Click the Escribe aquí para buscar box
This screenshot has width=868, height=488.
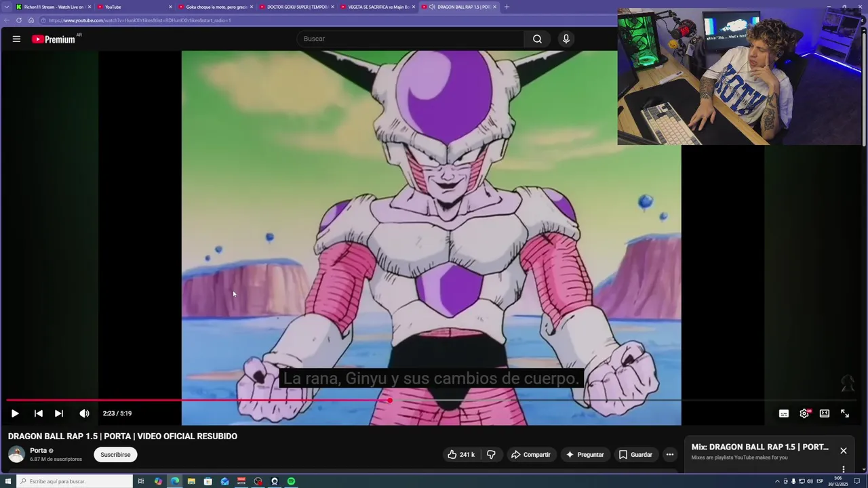pos(73,481)
